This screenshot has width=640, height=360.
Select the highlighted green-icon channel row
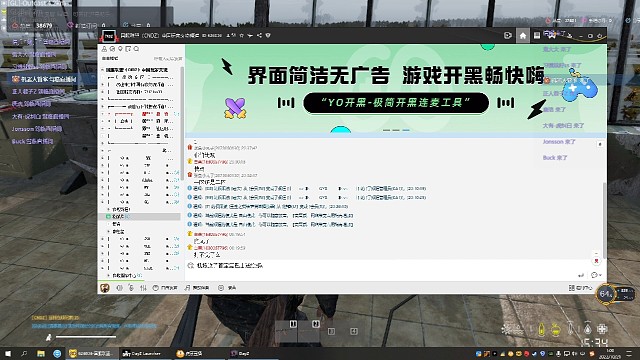(x=140, y=216)
